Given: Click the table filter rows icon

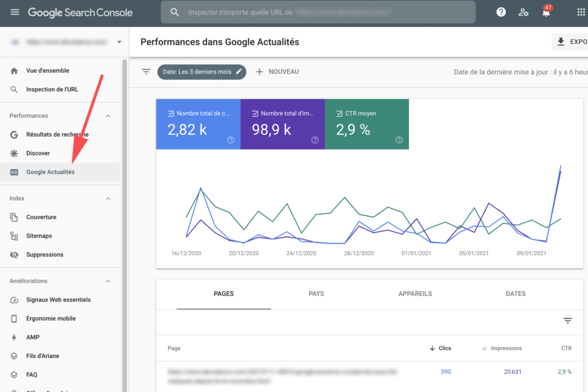Looking at the screenshot, I should point(568,321).
